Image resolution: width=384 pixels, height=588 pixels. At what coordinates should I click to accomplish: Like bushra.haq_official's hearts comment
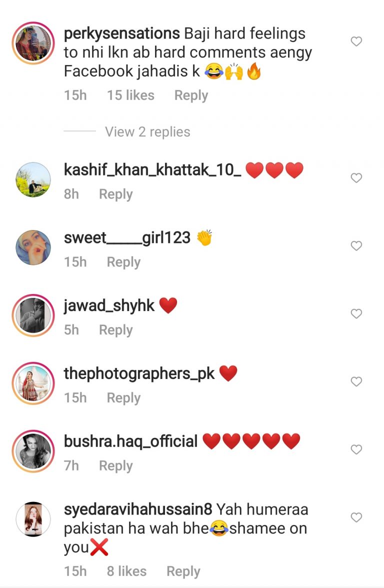click(x=356, y=449)
